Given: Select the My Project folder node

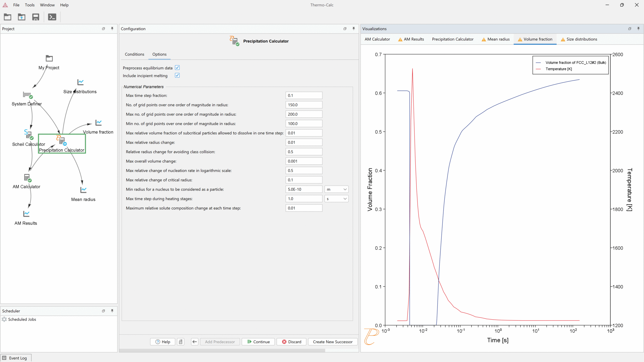Looking at the screenshot, I should coord(49,58).
